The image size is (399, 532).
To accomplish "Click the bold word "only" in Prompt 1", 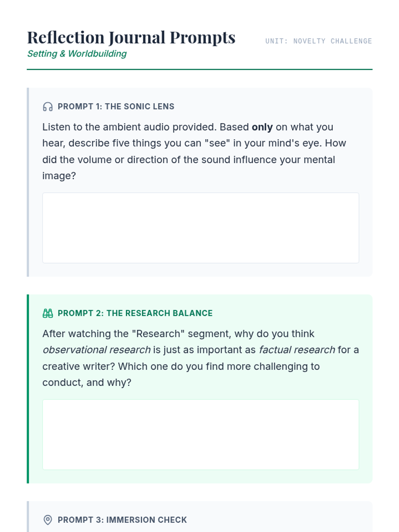I will (262, 127).
